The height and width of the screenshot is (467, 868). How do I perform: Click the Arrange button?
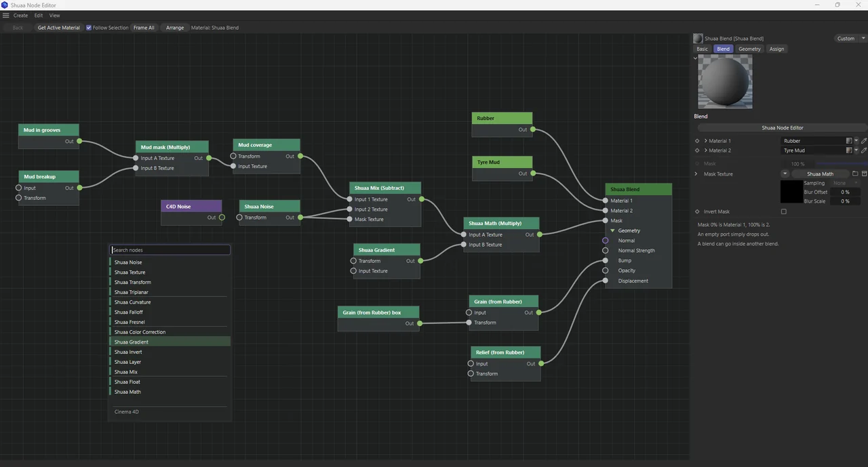point(175,28)
